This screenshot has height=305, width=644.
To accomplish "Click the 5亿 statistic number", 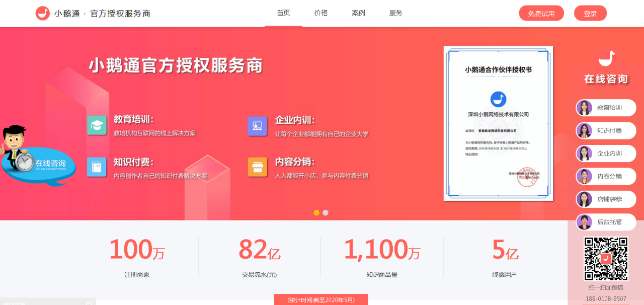I will tap(505, 250).
